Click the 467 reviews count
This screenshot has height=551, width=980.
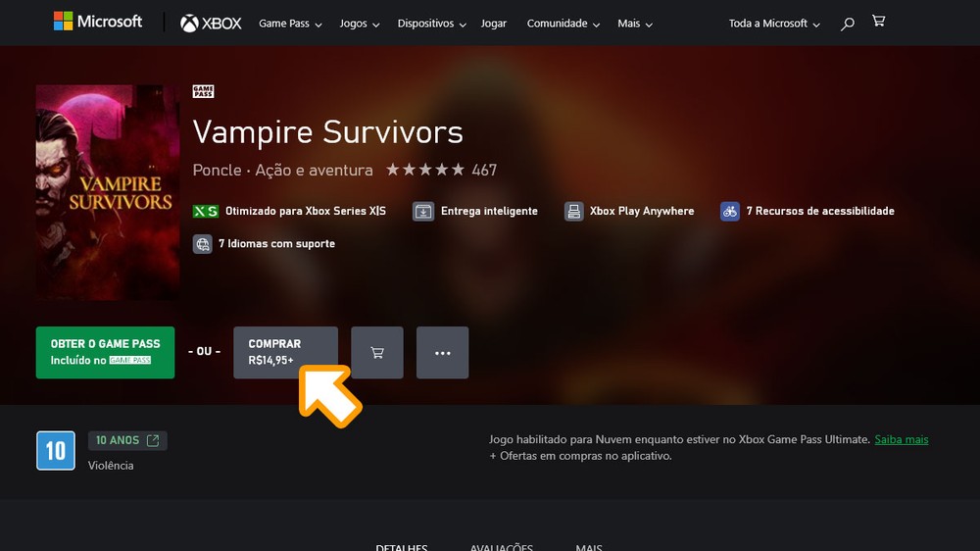point(484,171)
